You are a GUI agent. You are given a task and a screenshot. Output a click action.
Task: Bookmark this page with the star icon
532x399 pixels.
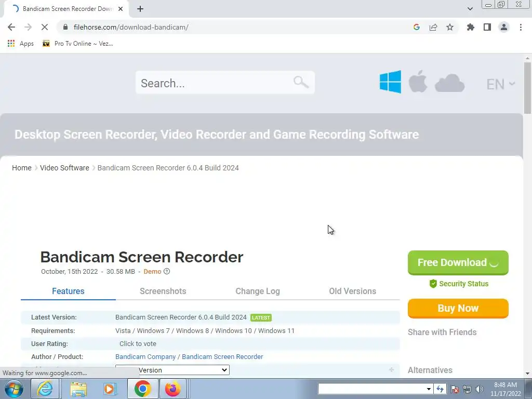coord(450,27)
